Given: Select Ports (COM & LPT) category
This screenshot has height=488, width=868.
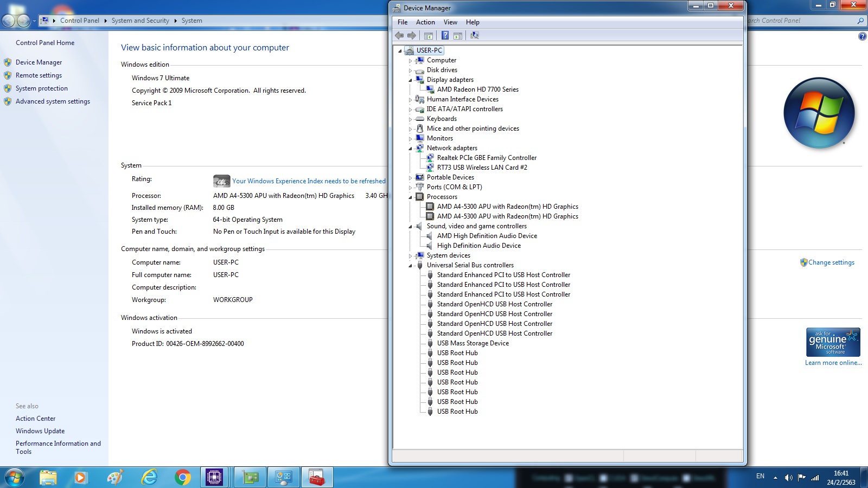Looking at the screenshot, I should 454,187.
